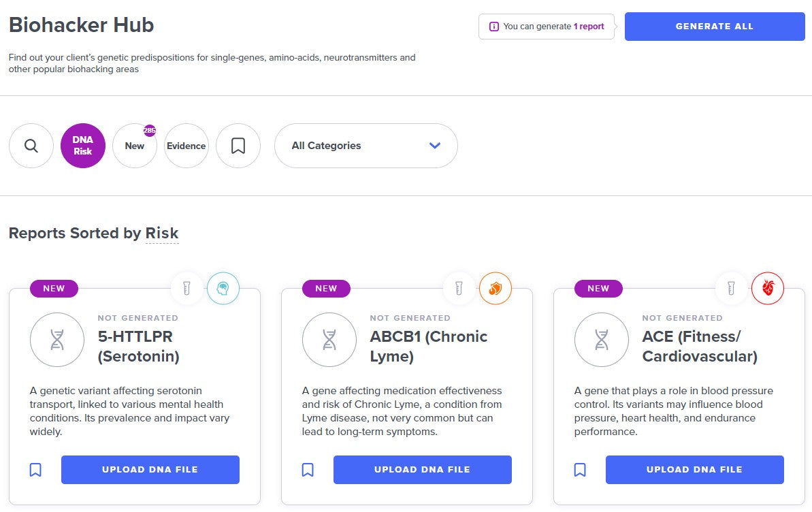Click the DNA helix icon on 5-HTTLPR card
The height and width of the screenshot is (512, 812).
pyautogui.click(x=57, y=340)
